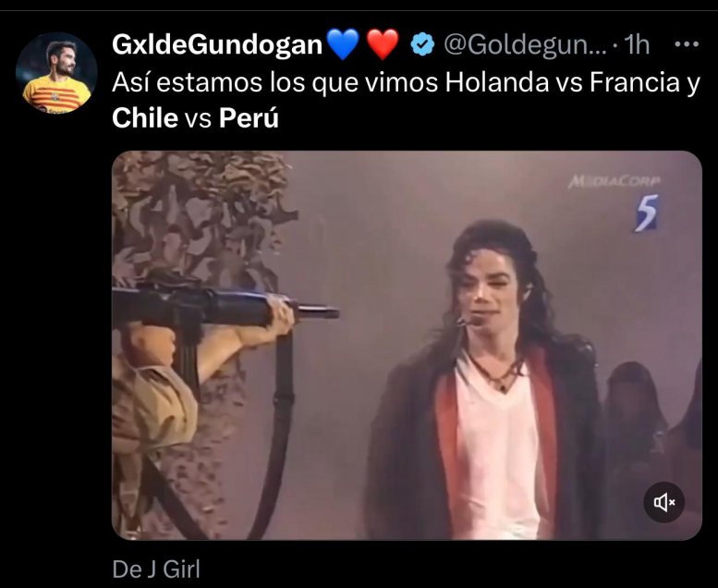Open the three-dots more options menu
The height and width of the screenshot is (588, 718).
click(687, 44)
